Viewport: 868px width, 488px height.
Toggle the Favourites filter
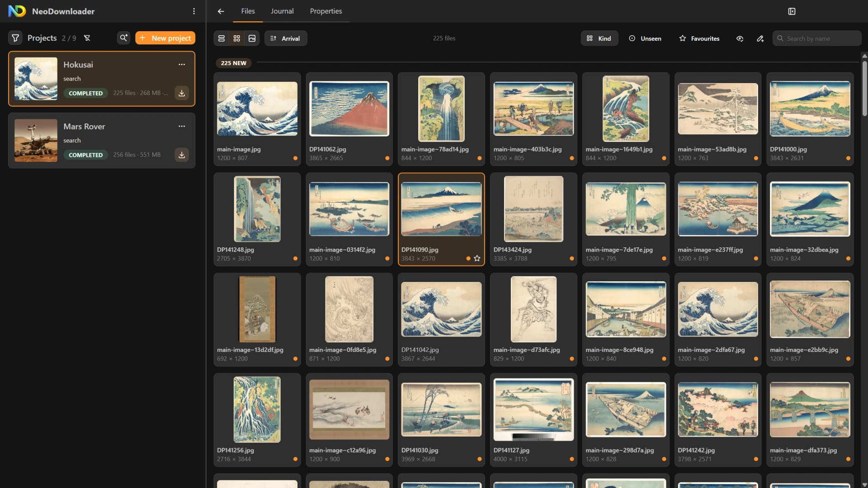coord(699,38)
